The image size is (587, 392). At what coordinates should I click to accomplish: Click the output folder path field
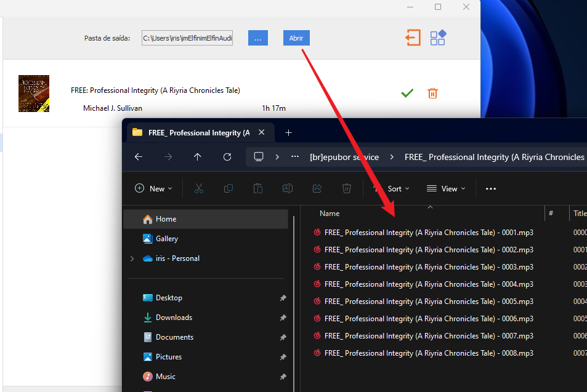pos(187,38)
